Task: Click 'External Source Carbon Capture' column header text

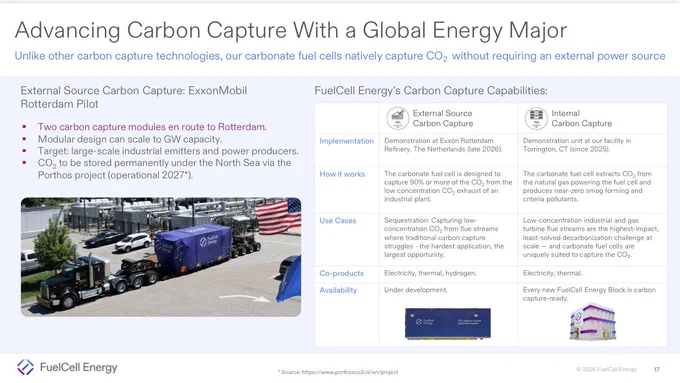Action: coord(443,118)
